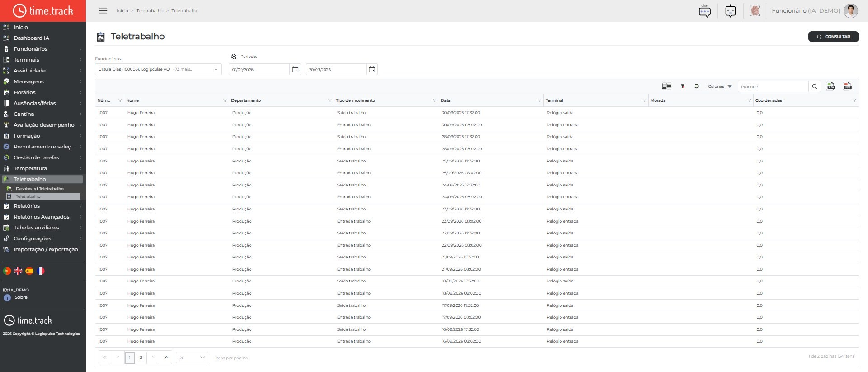Open the Nome column filter
868x372 pixels.
click(225, 100)
